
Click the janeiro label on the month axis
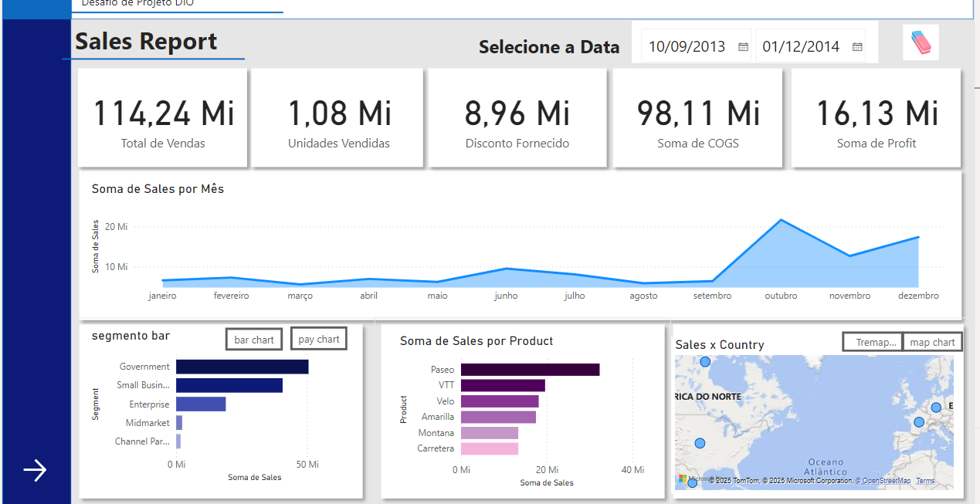pyautogui.click(x=162, y=296)
